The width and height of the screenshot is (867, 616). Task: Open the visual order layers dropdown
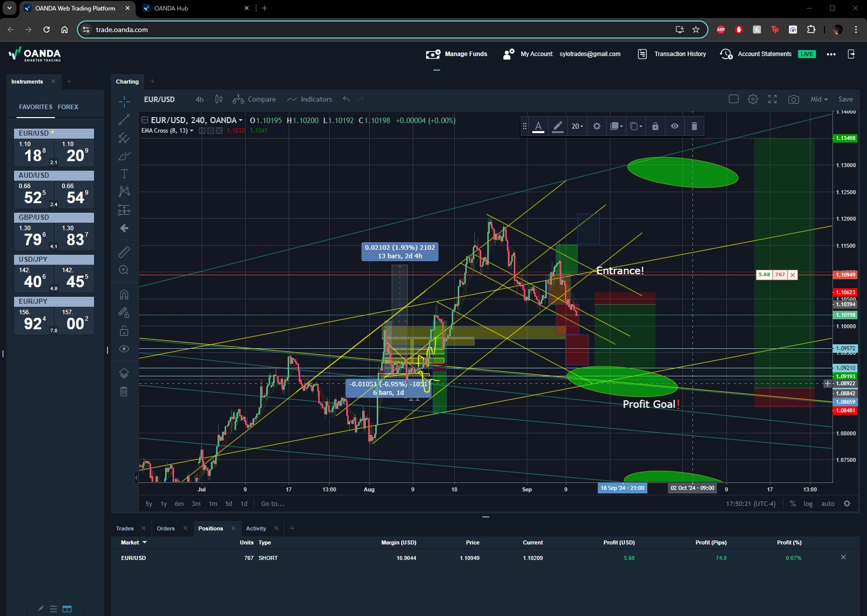coord(616,126)
